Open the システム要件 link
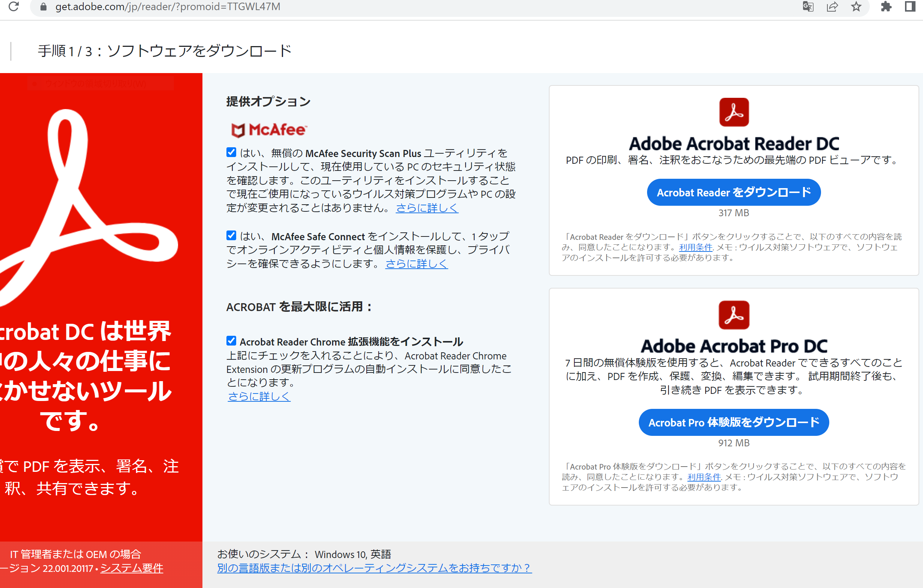This screenshot has height=588, width=923. point(132,568)
